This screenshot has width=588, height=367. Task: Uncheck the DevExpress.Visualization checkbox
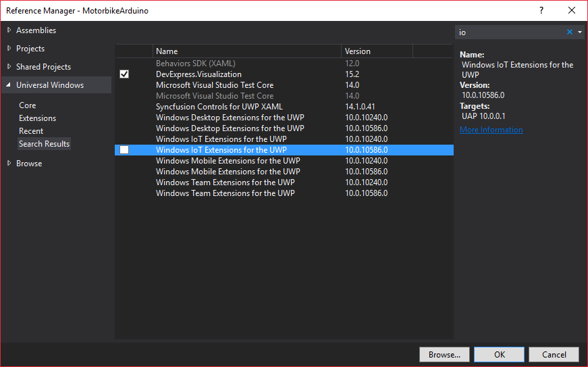pos(124,74)
